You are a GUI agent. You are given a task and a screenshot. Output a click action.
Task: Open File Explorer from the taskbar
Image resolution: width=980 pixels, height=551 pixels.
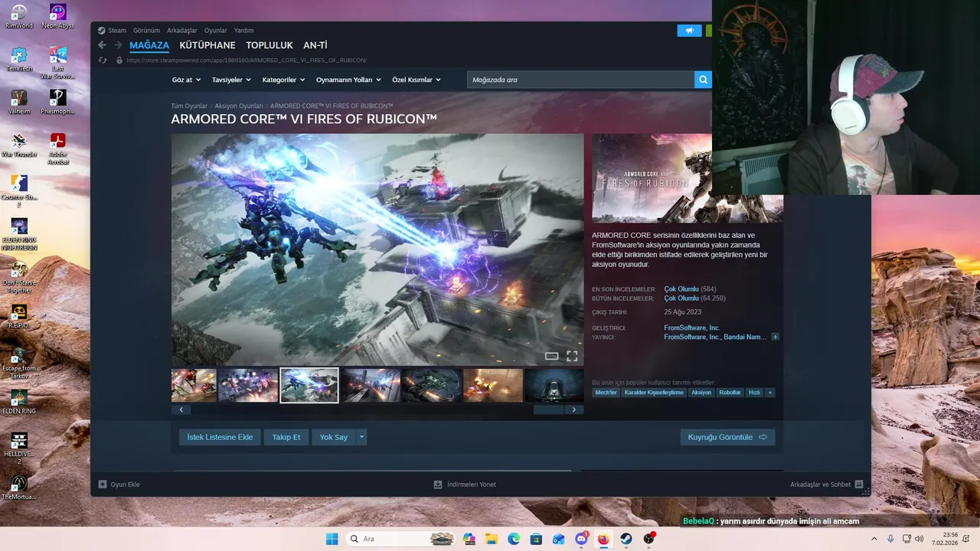(x=491, y=539)
